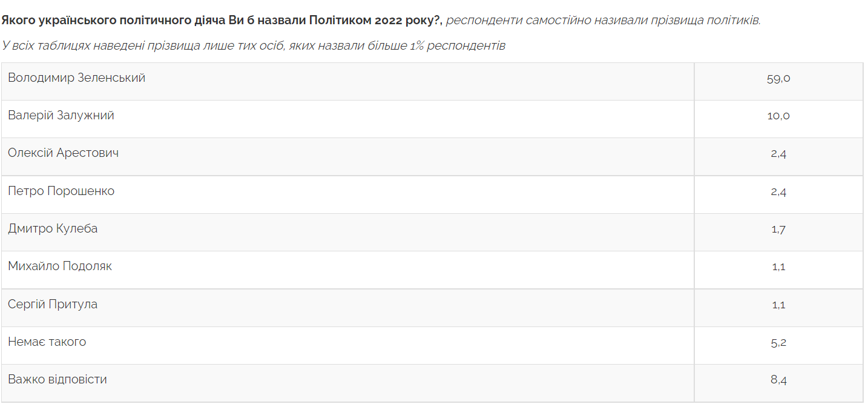Select the Михайло Подоляк row label
This screenshot has width=868, height=404.
60,267
